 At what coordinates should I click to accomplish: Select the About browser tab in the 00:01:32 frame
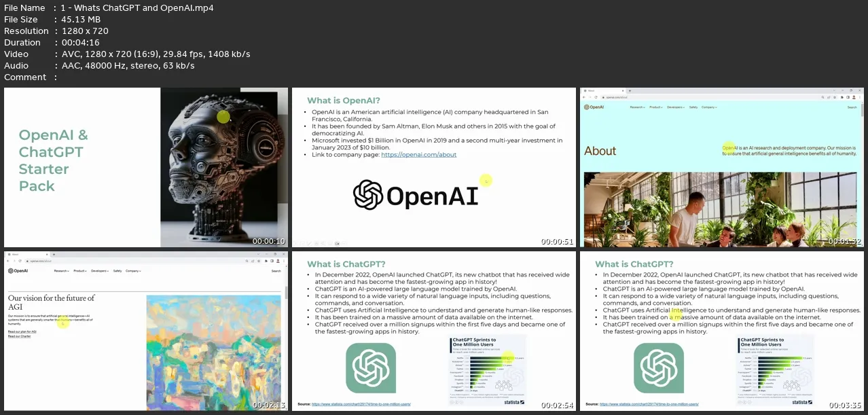point(604,91)
